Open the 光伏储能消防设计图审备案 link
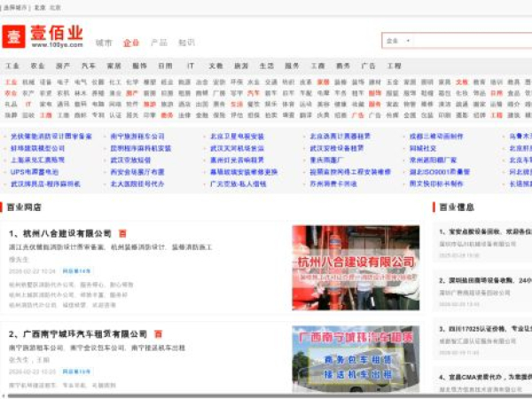Screen dimensions: 532x399 click(51, 137)
